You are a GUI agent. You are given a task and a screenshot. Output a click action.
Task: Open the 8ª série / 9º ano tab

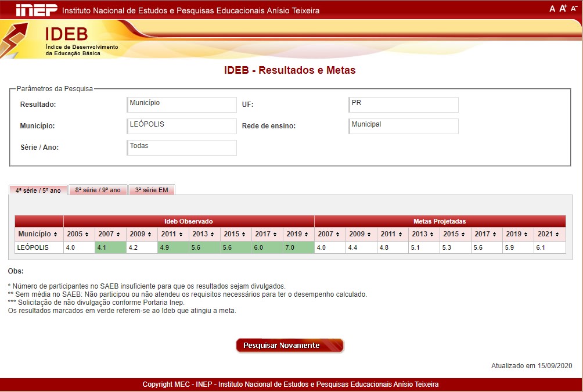click(x=98, y=190)
